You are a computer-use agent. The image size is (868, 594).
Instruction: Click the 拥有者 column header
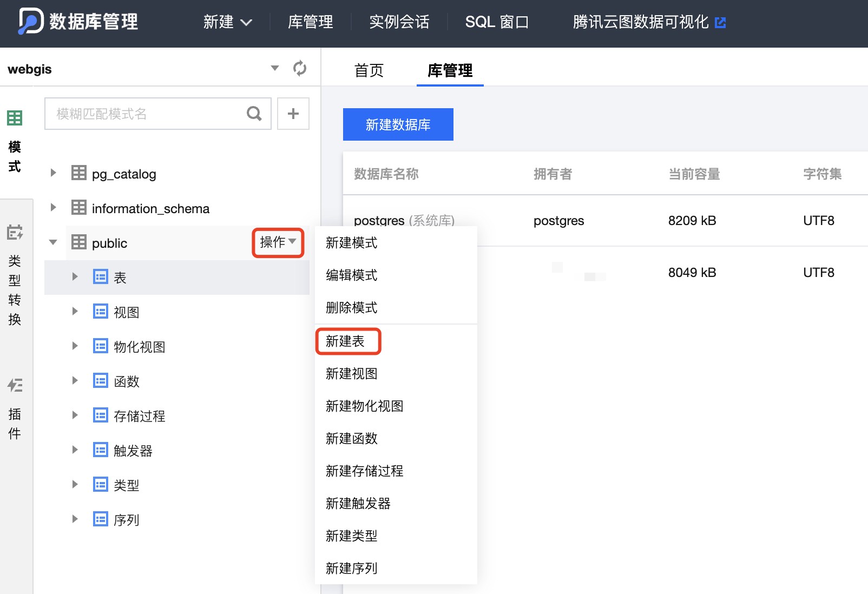point(553,174)
